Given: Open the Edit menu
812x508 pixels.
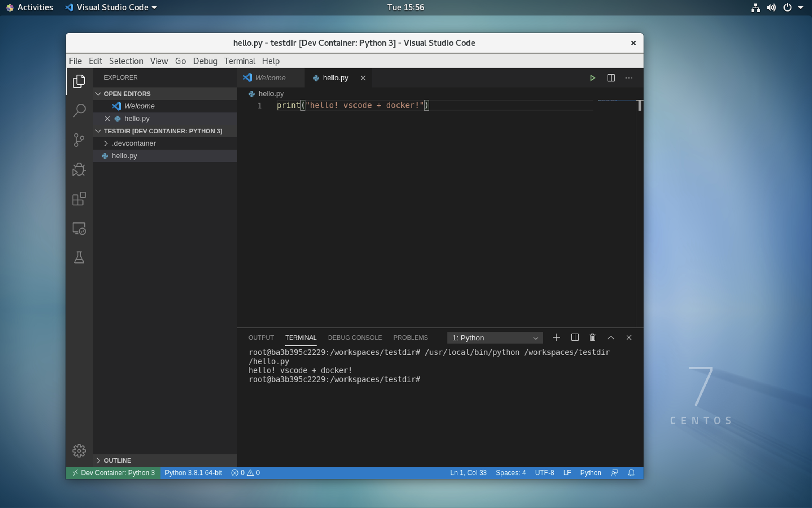Looking at the screenshot, I should (95, 61).
